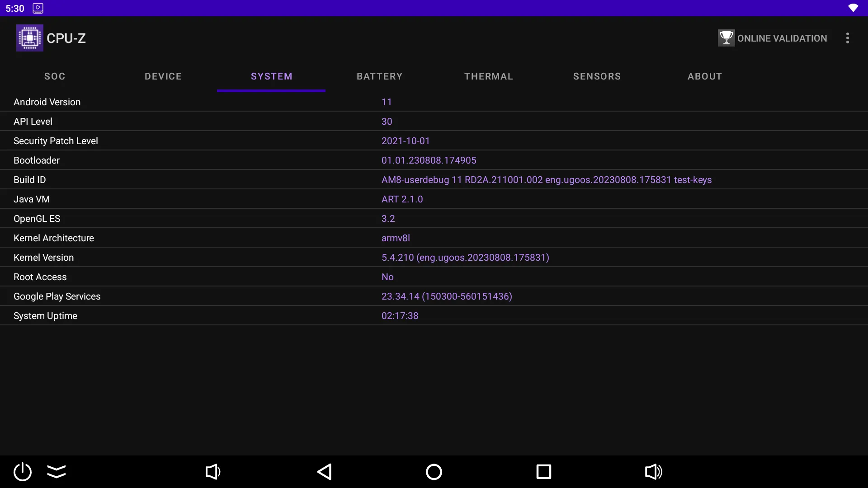
Task: Select the Build ID row value
Action: [546, 180]
